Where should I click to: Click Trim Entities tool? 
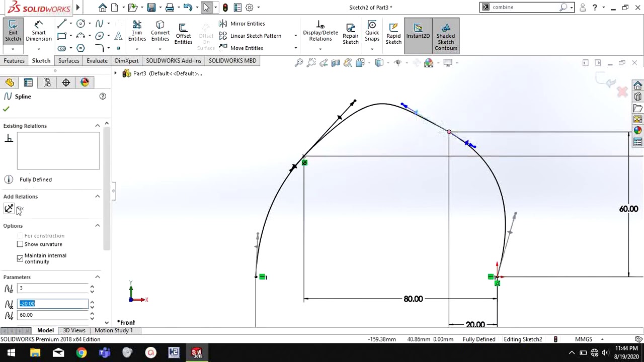pyautogui.click(x=137, y=31)
